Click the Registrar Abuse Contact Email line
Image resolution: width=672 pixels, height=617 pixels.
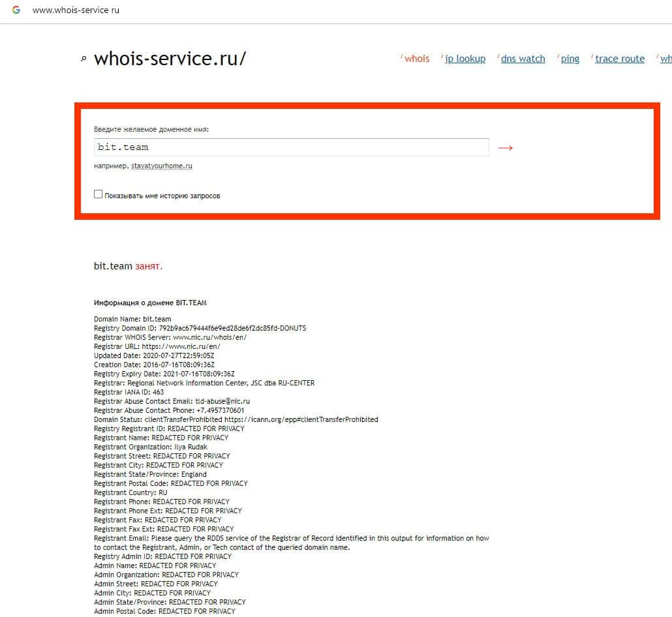point(172,401)
